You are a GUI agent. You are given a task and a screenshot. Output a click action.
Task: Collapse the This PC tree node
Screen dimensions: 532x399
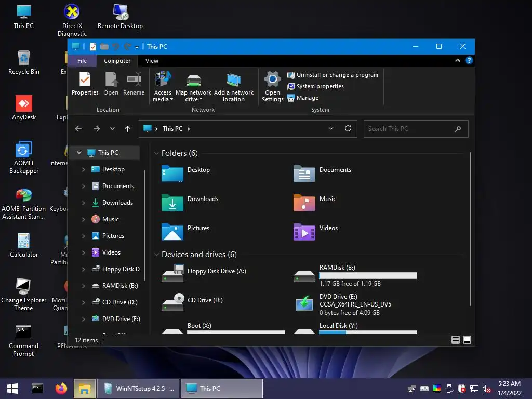[79, 153]
